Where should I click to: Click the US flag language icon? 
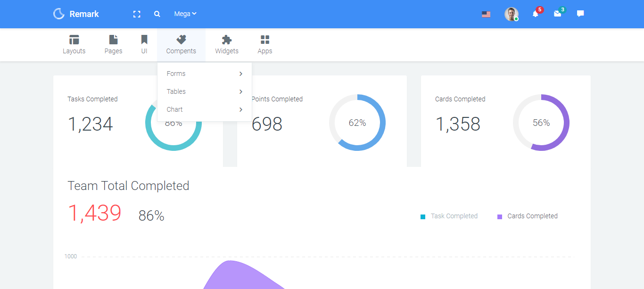tap(486, 14)
